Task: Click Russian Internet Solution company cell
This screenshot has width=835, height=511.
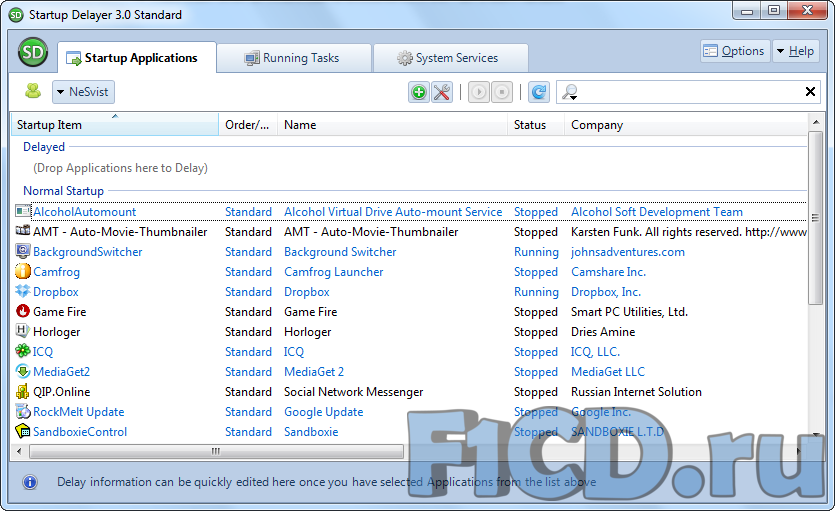Action: point(636,392)
